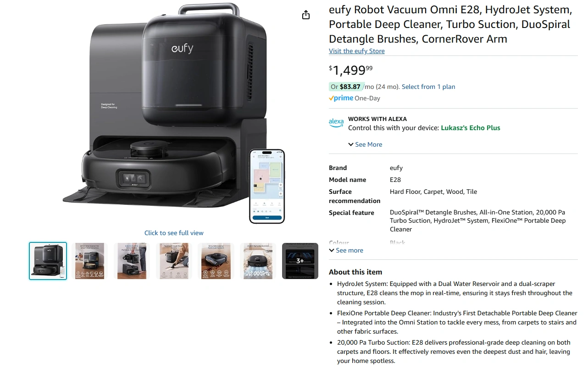Open the 3+ more images thumbnail
Image resolution: width=588 pixels, height=368 pixels.
pyautogui.click(x=300, y=261)
